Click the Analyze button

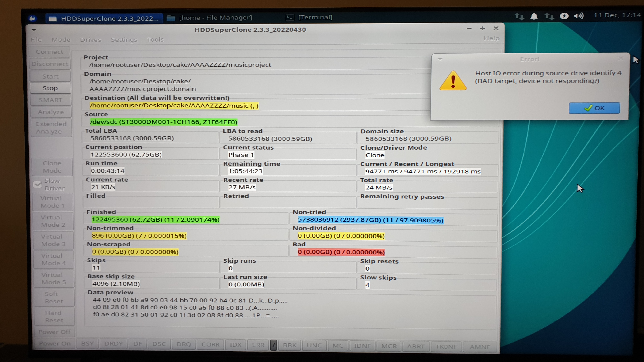(51, 112)
